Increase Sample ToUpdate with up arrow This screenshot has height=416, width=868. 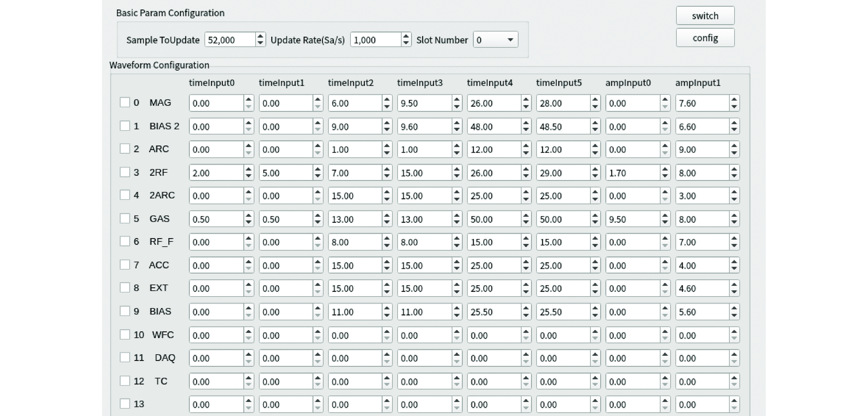tap(260, 36)
